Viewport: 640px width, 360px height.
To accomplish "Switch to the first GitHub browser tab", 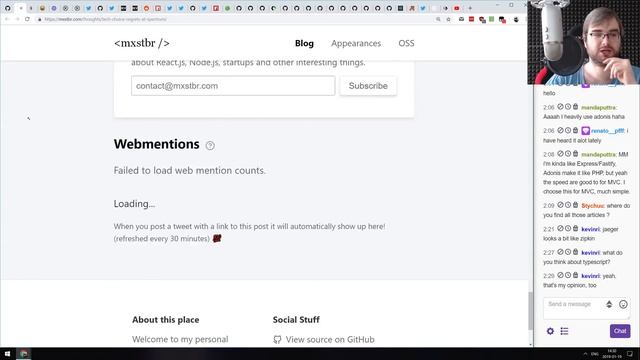I will click(x=8, y=8).
